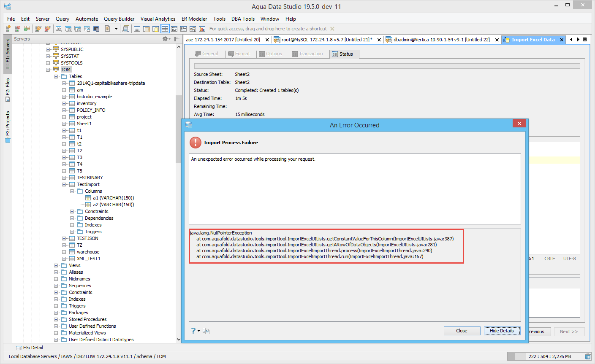Screen dimensions: 595x364
Task: Expand the Triggers folder under TestImport
Action: (x=72, y=232)
